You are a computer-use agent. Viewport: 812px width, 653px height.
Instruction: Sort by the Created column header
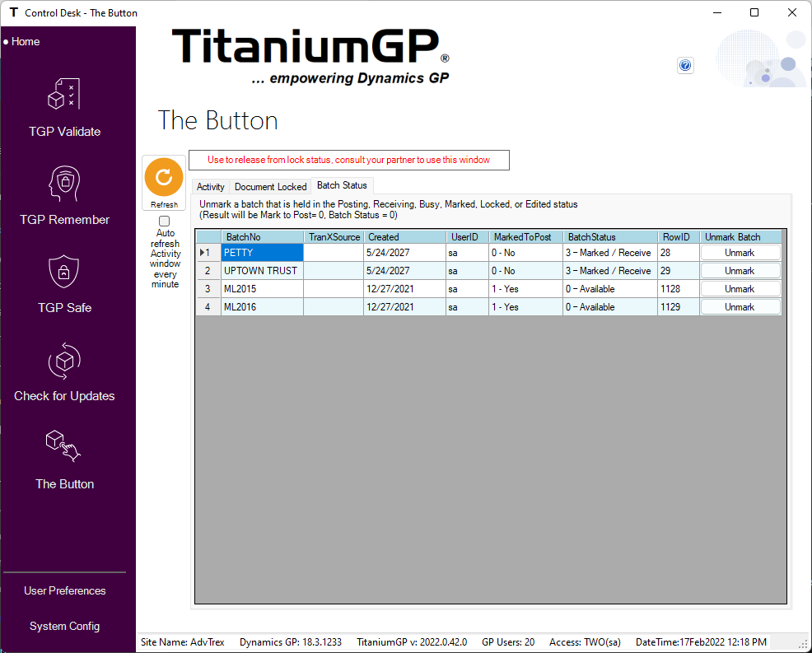[x=405, y=237]
